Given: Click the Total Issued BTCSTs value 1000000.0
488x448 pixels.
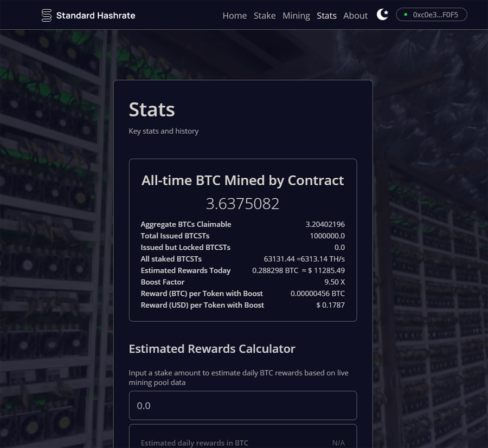Looking at the screenshot, I should pyautogui.click(x=327, y=236).
